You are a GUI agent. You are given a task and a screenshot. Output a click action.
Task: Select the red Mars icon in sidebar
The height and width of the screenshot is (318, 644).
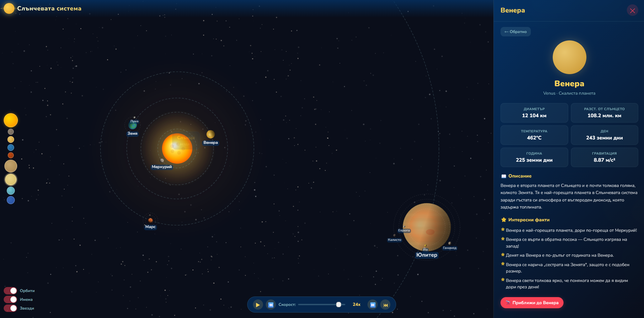click(11, 155)
